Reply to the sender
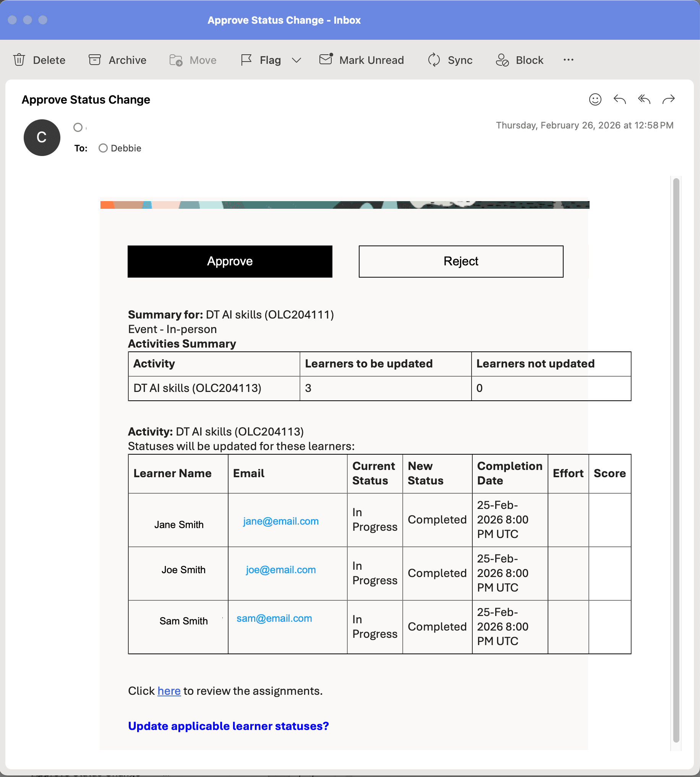700x777 pixels. pyautogui.click(x=619, y=99)
